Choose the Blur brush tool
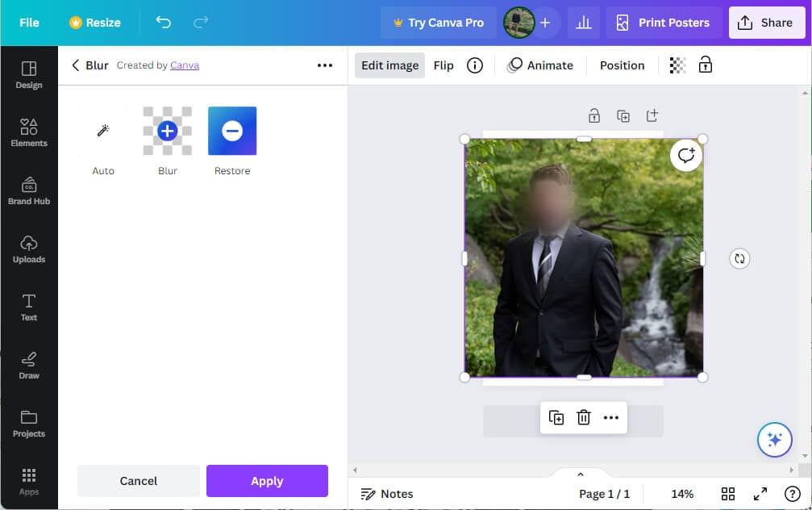 168,131
